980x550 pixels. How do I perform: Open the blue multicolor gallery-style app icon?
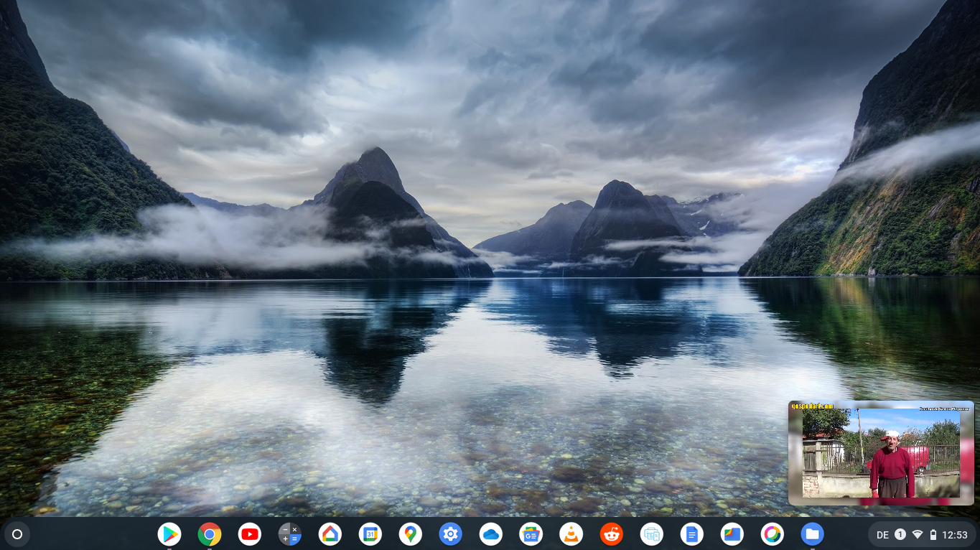(732, 534)
